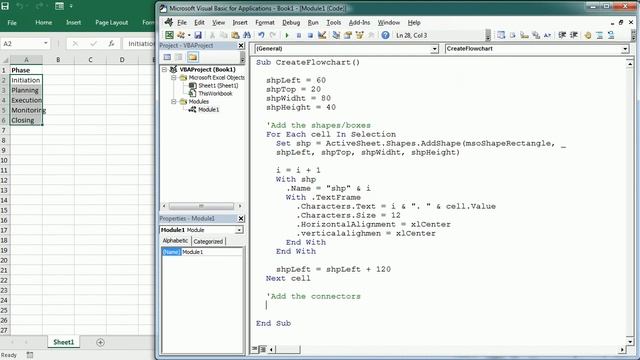640x360 pixels.
Task: Toggle Design Mode icon
Action: tap(322, 36)
